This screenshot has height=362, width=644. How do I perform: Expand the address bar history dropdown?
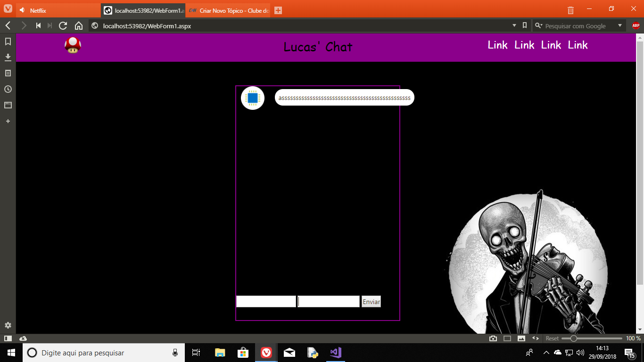514,25
